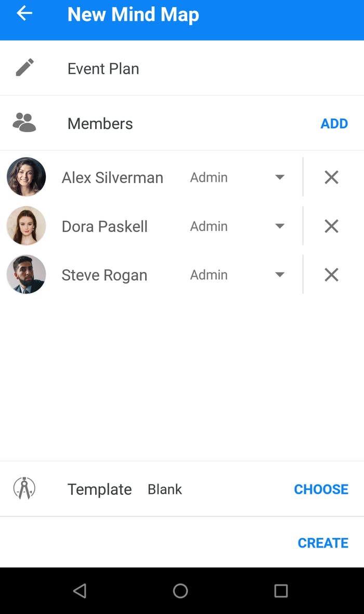Screen dimensions: 364x614
Task: Tap Alex Silverman's profile photo
Action: [27, 177]
